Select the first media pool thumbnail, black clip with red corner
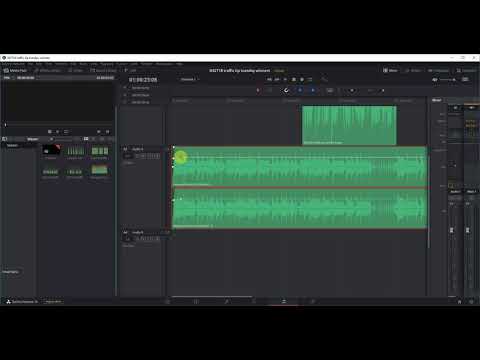This screenshot has height=360, width=480. click(51, 150)
